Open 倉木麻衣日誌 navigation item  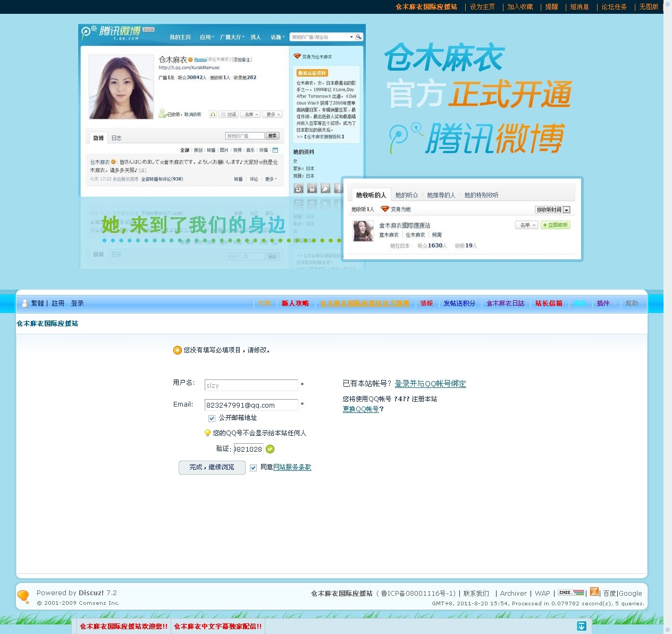tap(505, 303)
